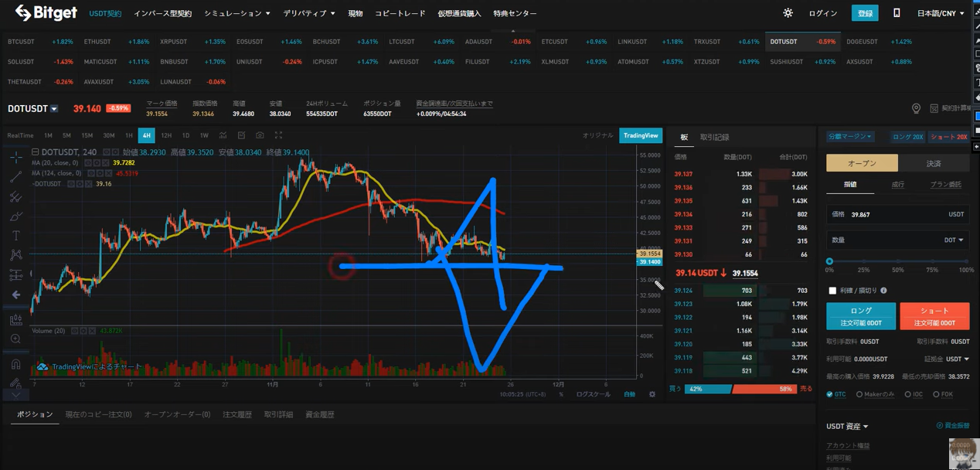
Task: Click the ロング buy button
Action: coord(861,315)
